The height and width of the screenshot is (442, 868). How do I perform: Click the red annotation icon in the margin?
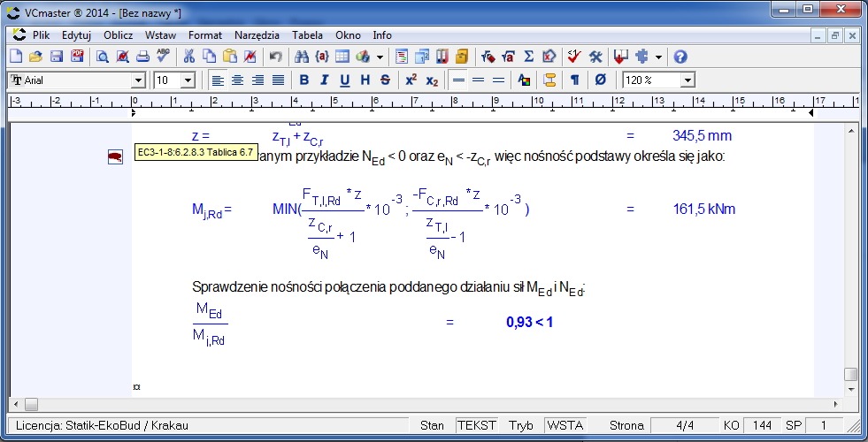tap(115, 156)
